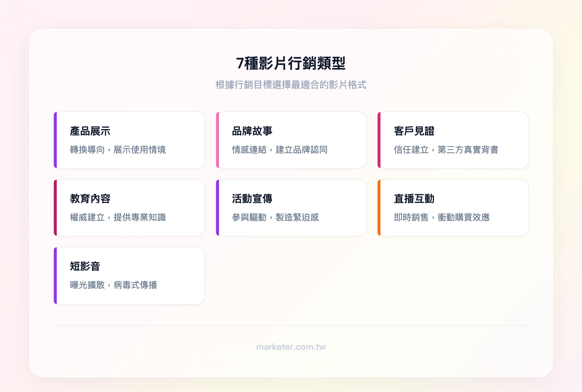
Task: Click the purple accent bar on 短影音
Action: (56, 275)
